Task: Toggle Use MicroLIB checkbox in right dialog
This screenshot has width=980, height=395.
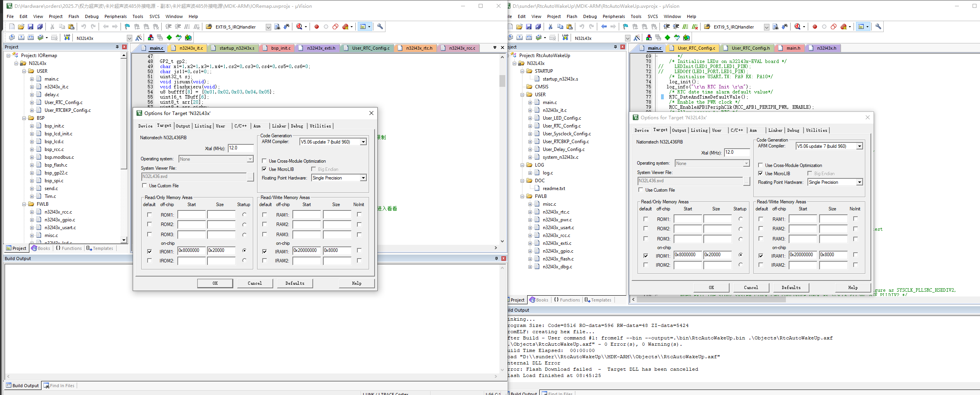Action: coord(760,173)
